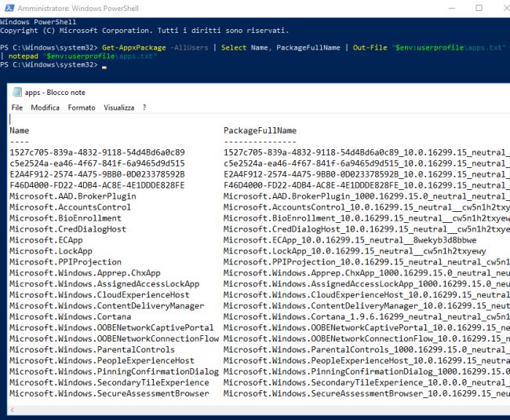
Task: Click Microsoft.Windows.SecondaryTileExperience in Name column
Action: point(109,382)
